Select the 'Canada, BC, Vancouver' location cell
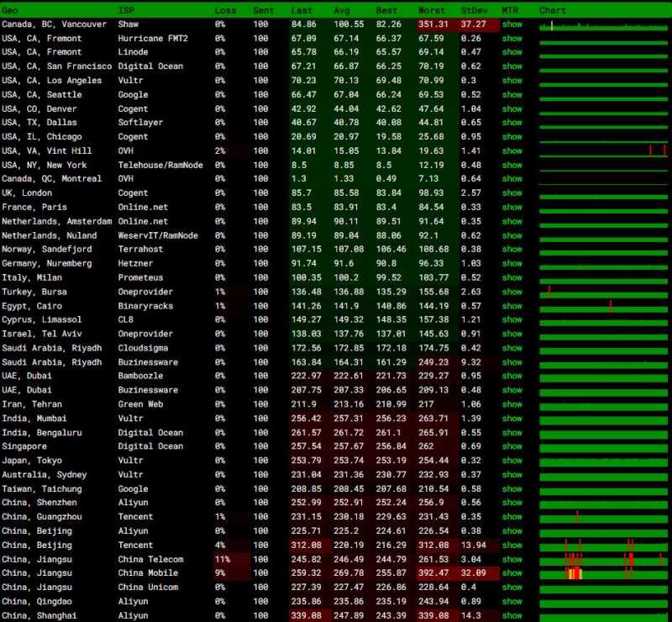 point(54,24)
